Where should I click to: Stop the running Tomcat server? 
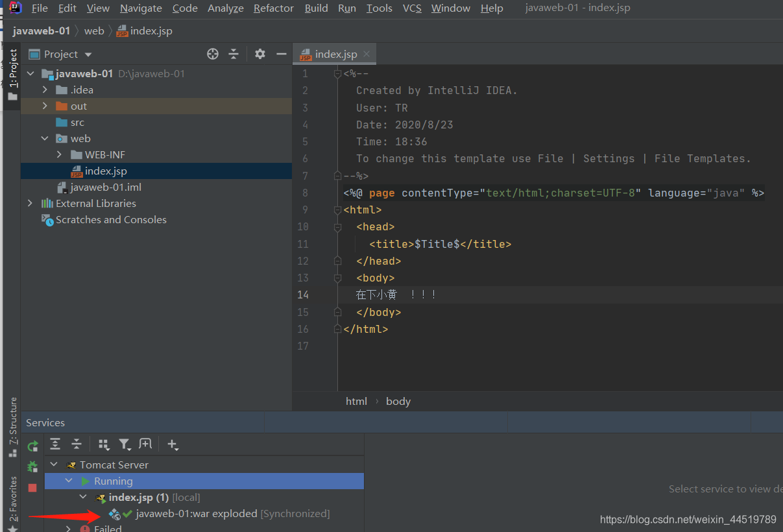(x=32, y=487)
